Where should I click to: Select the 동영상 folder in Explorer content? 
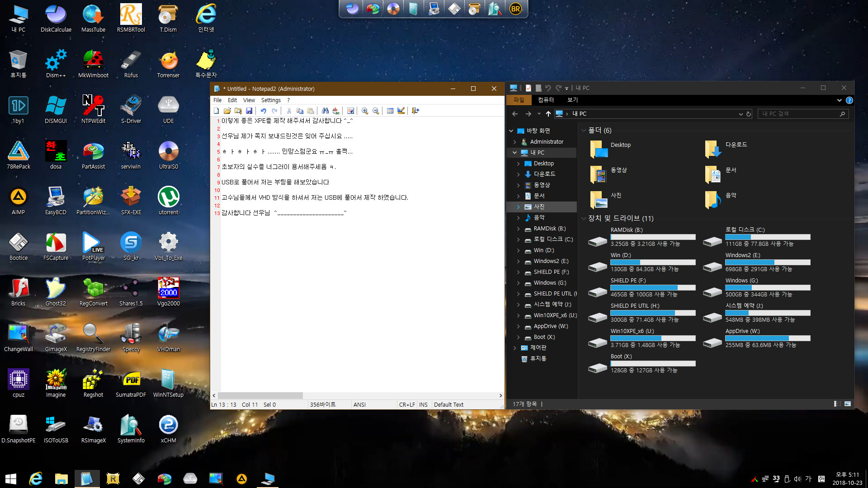(609, 174)
